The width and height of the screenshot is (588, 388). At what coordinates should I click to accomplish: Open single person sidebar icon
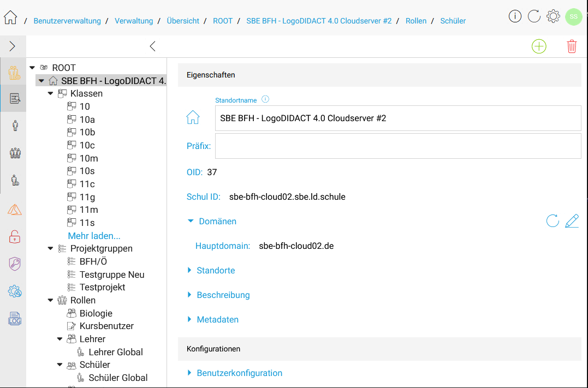tap(15, 126)
